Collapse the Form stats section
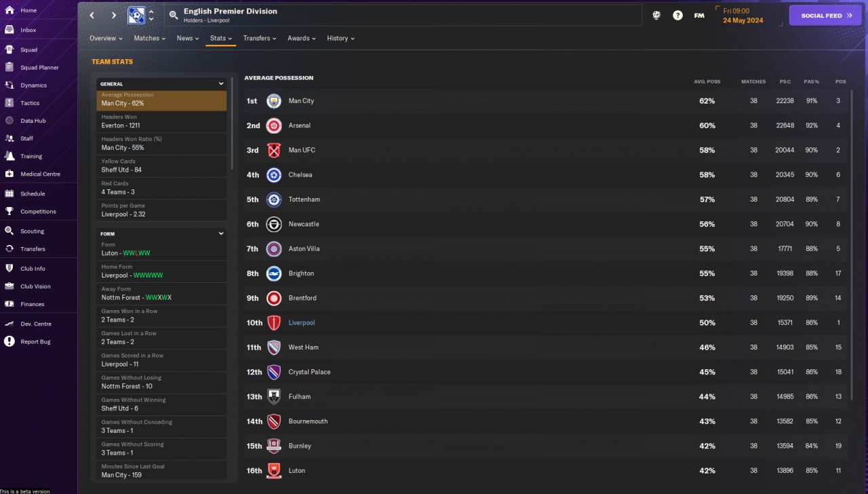Viewport: 868px width, 494px height. click(x=221, y=233)
